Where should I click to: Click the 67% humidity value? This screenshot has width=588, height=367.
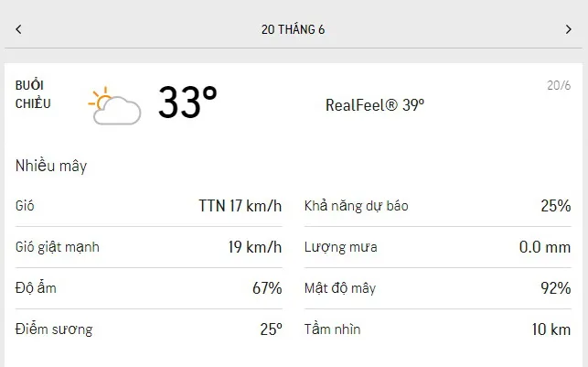tap(266, 288)
